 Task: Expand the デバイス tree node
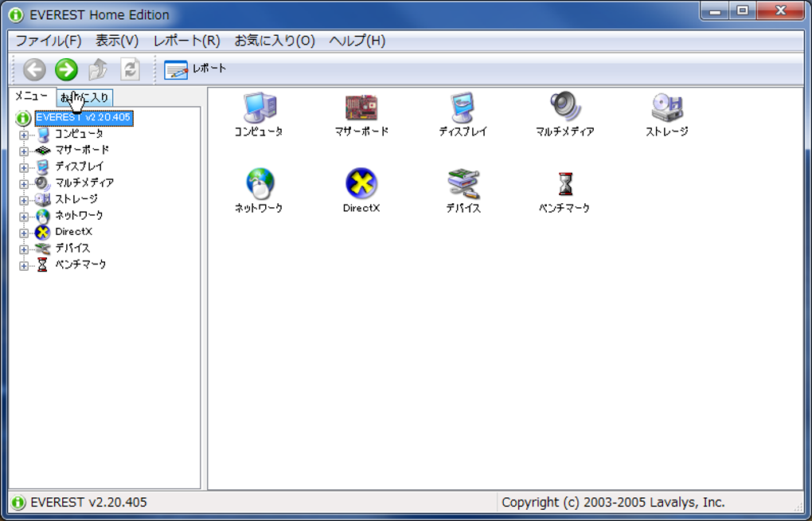(24, 249)
